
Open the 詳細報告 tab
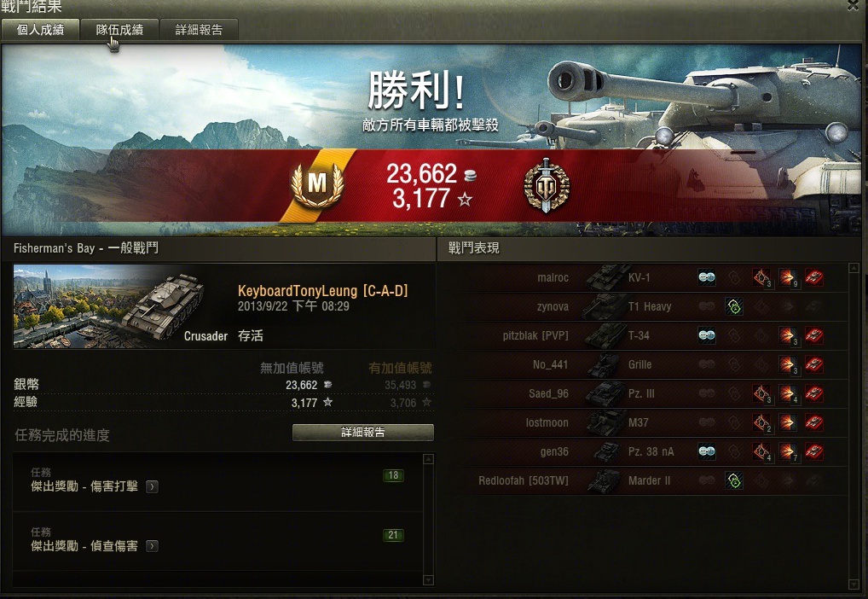point(199,29)
